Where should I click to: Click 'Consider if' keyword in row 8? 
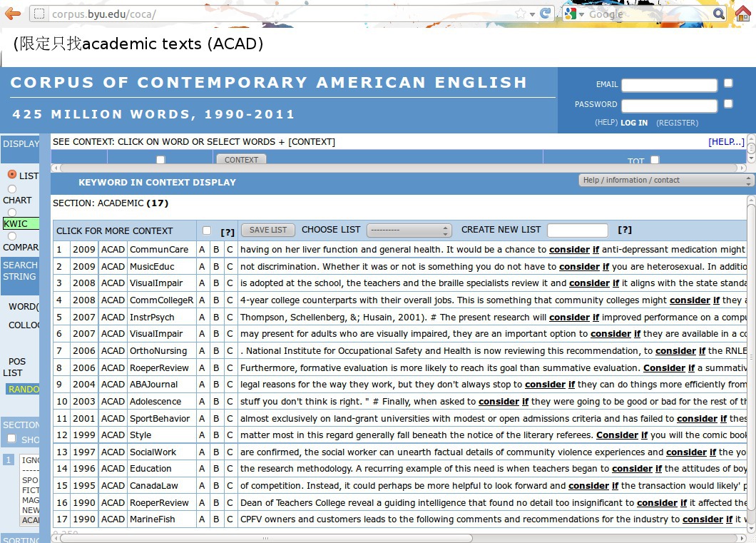pos(669,368)
